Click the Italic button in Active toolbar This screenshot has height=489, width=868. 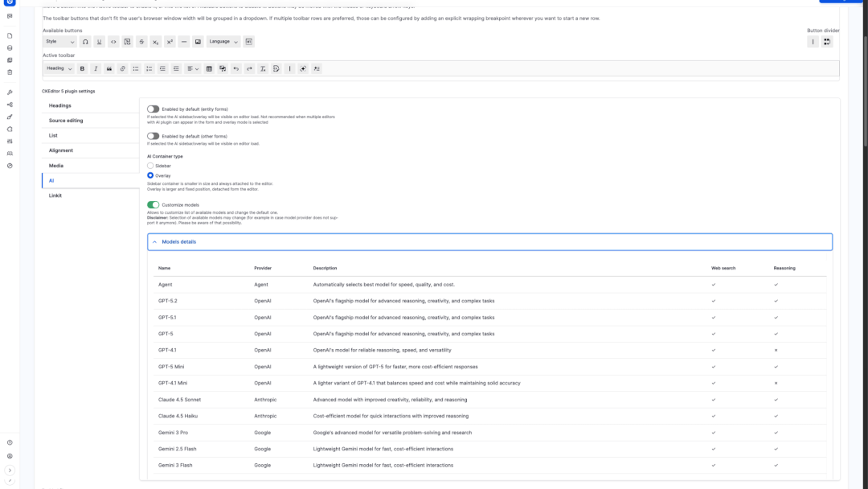coord(96,68)
